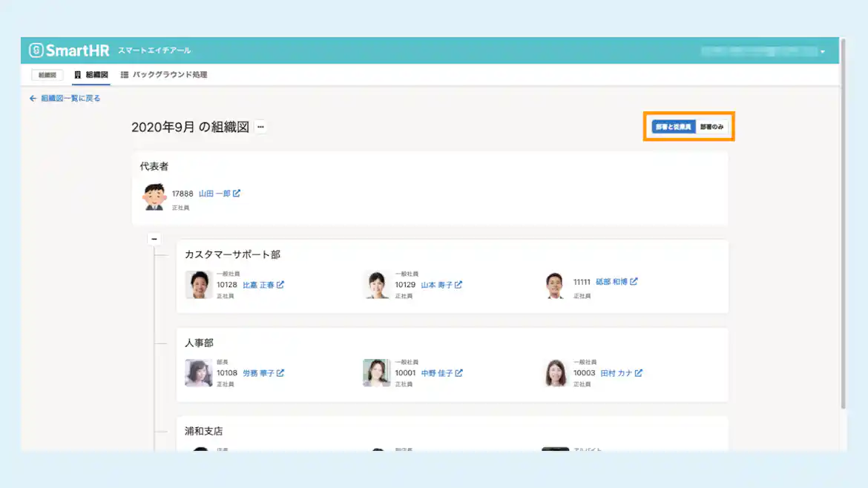The height and width of the screenshot is (488, 868).
Task: Open the ... menu beside the chart title
Action: click(x=260, y=127)
